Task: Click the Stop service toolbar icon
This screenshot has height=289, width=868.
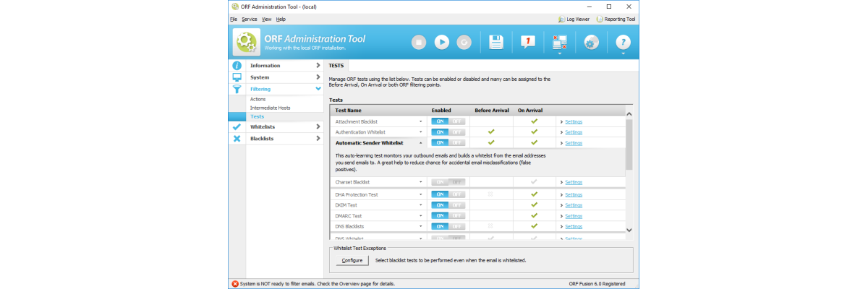Action: click(x=419, y=42)
